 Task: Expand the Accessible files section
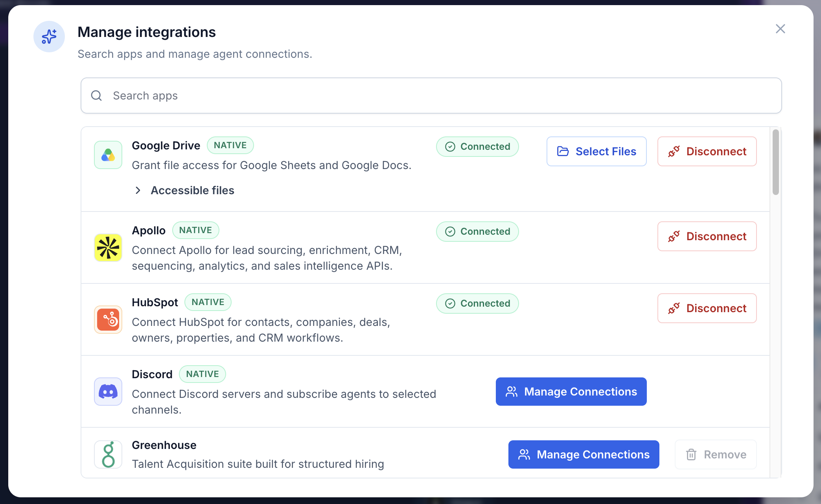coord(184,190)
